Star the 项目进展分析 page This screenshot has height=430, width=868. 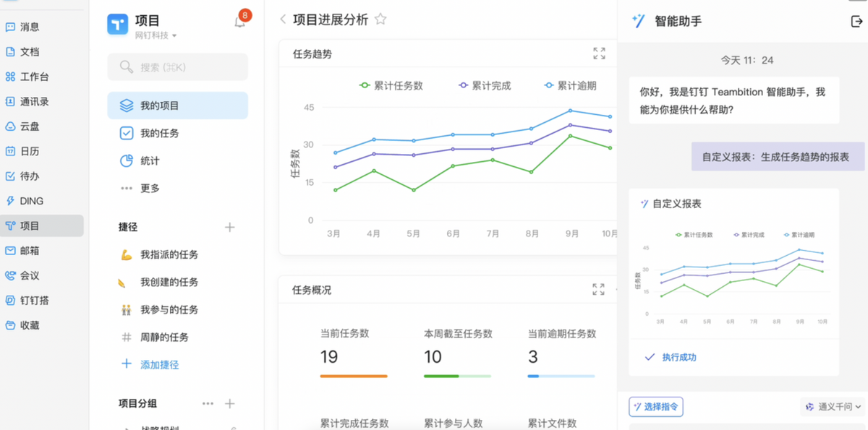[380, 20]
